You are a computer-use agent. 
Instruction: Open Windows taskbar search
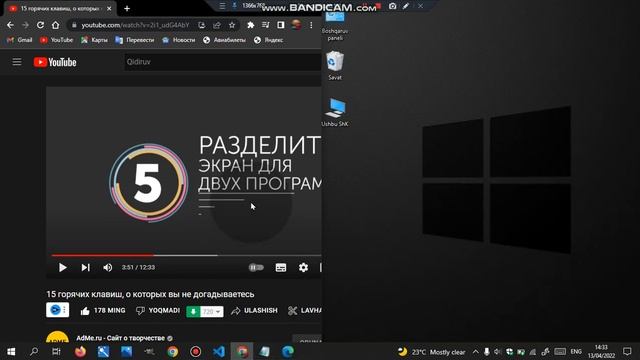(x=34, y=351)
